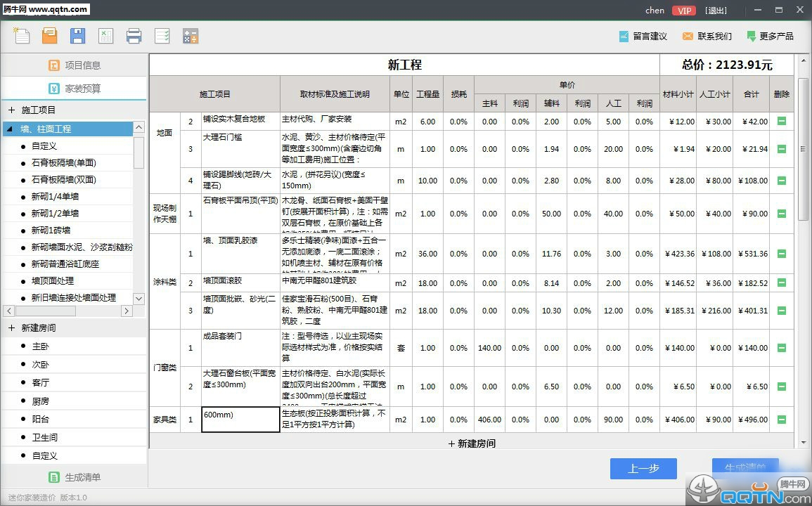Viewport: 812px width, 506px height.
Task: Click the VIP badge
Action: (x=683, y=11)
